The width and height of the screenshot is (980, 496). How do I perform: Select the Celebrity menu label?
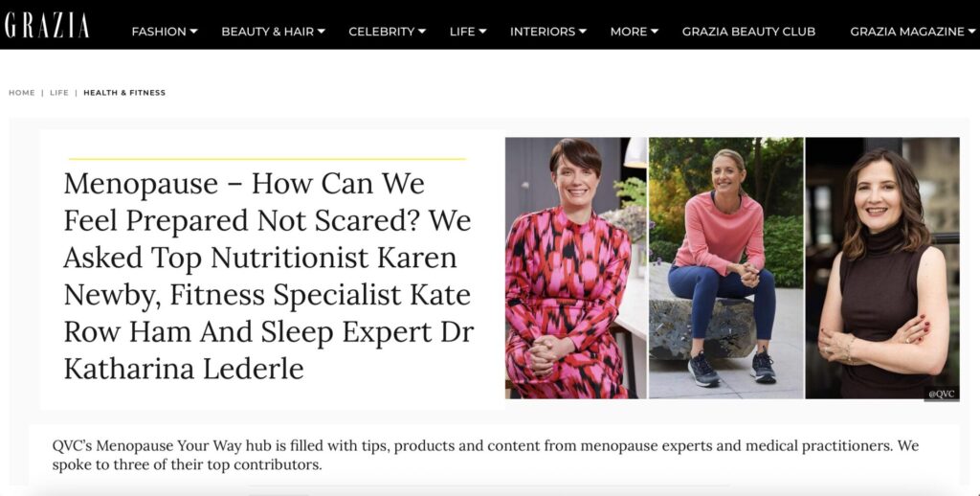point(381,32)
